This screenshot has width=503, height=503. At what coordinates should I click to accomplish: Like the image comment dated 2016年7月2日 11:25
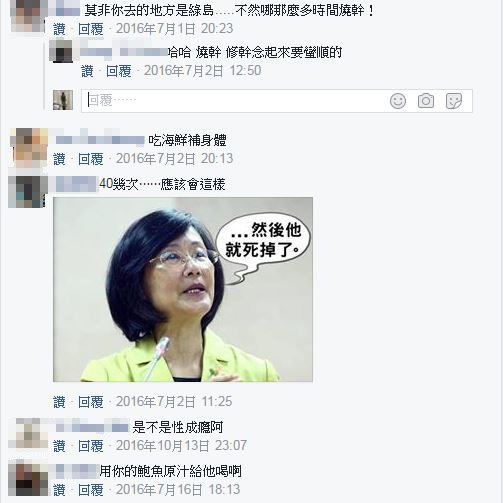[59, 402]
